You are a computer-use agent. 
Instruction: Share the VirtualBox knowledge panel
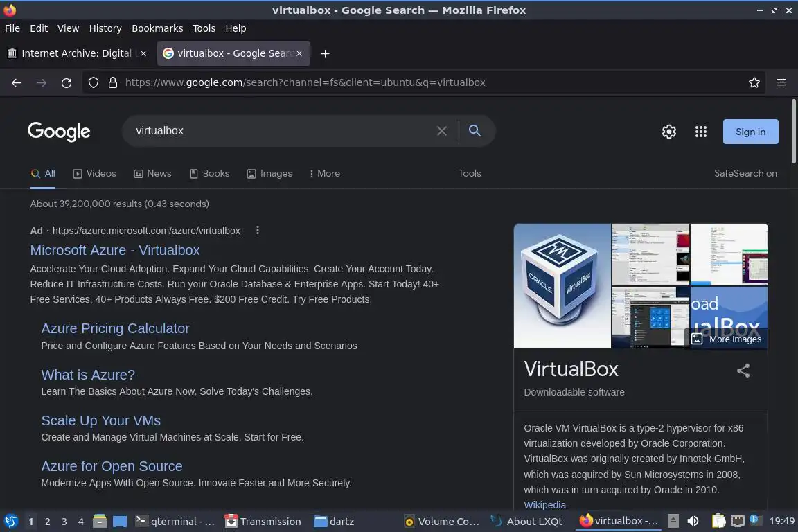(x=743, y=370)
